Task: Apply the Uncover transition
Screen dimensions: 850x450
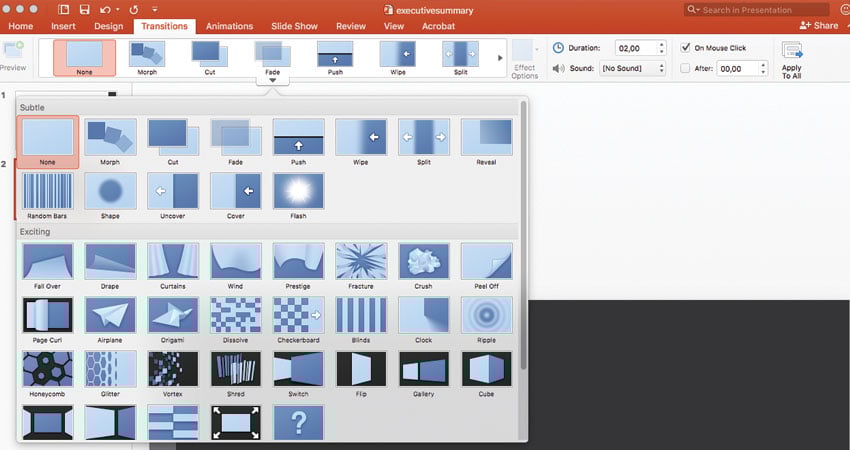Action: point(173,196)
